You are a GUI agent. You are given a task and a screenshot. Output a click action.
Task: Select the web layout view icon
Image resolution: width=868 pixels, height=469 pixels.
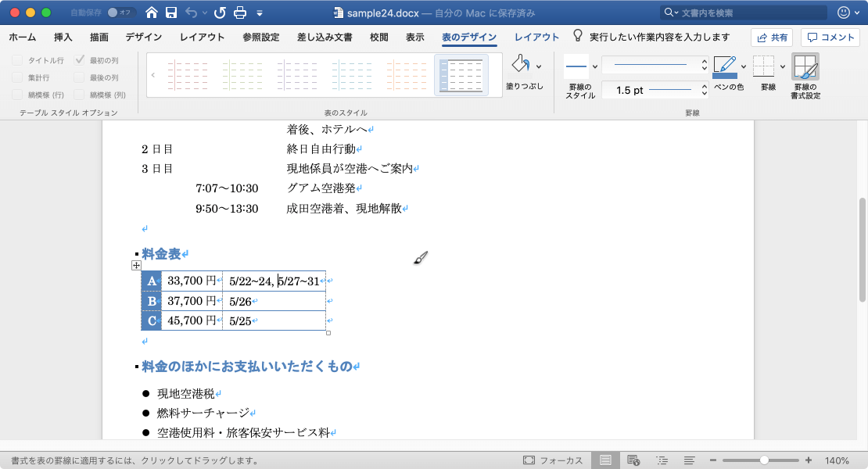click(x=633, y=460)
